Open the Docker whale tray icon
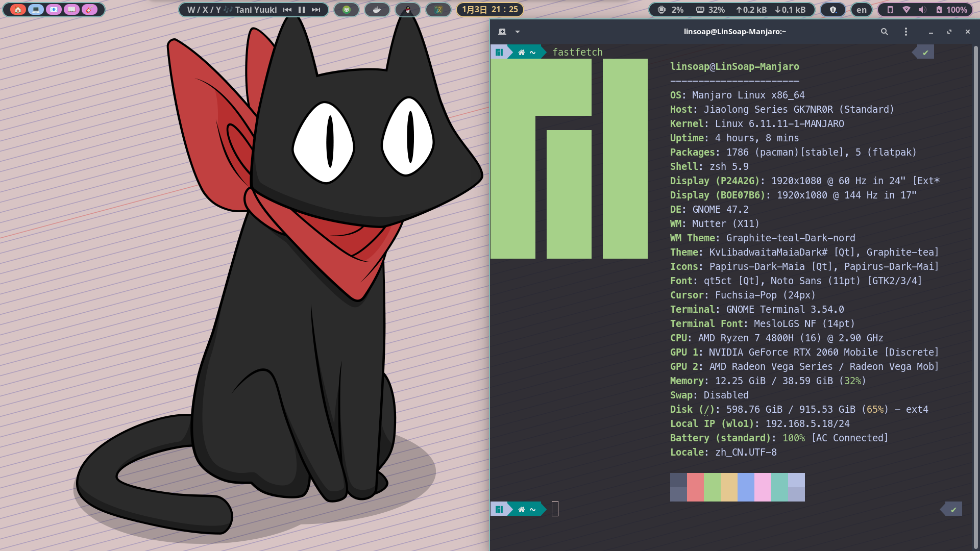980x551 pixels. pyautogui.click(x=377, y=10)
